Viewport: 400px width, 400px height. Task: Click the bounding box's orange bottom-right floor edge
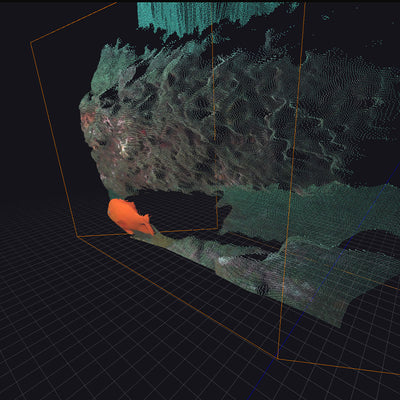[338, 366]
